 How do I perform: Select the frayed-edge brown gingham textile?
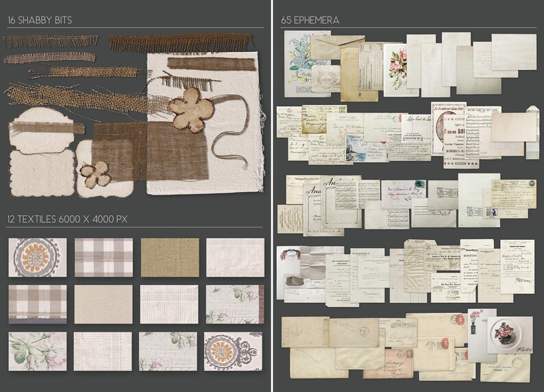pyautogui.click(x=38, y=304)
